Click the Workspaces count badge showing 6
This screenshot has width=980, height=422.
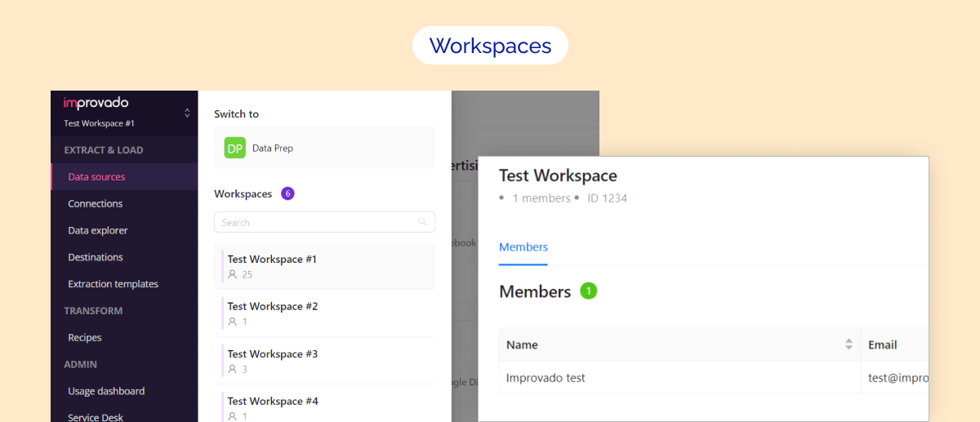pyautogui.click(x=287, y=193)
